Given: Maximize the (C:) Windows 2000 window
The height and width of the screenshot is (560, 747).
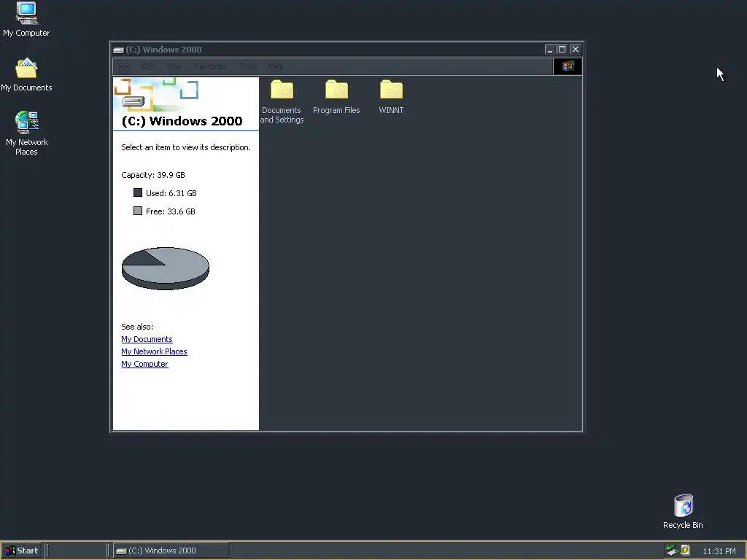Looking at the screenshot, I should [562, 50].
